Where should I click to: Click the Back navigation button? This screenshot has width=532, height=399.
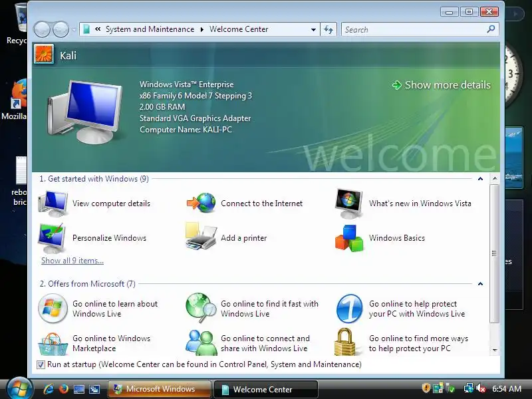43,29
